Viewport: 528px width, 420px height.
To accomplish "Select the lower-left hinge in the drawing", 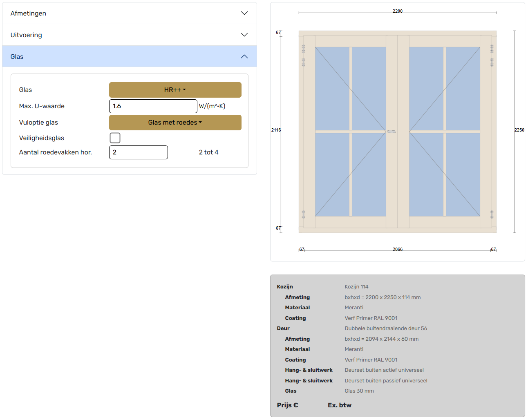I will pyautogui.click(x=303, y=214).
